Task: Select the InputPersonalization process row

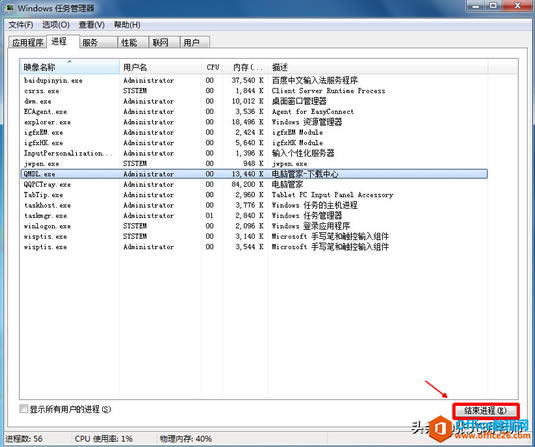Action: point(254,153)
